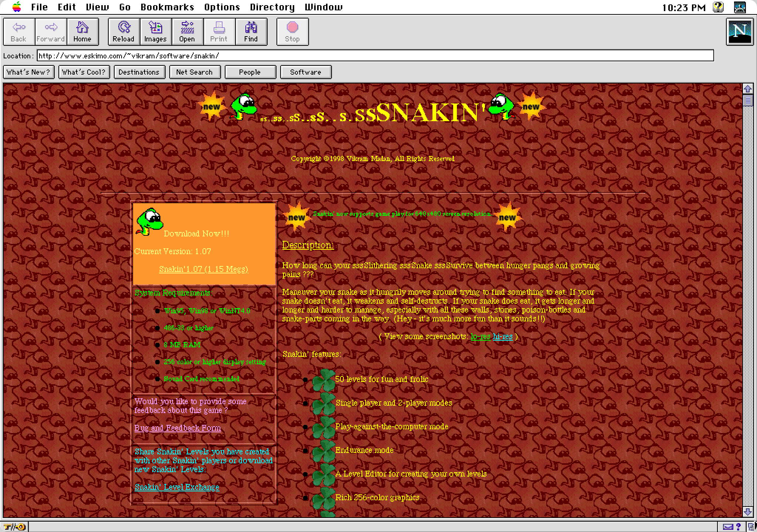
Task: Click the security key icon in status bar
Action: click(14, 527)
